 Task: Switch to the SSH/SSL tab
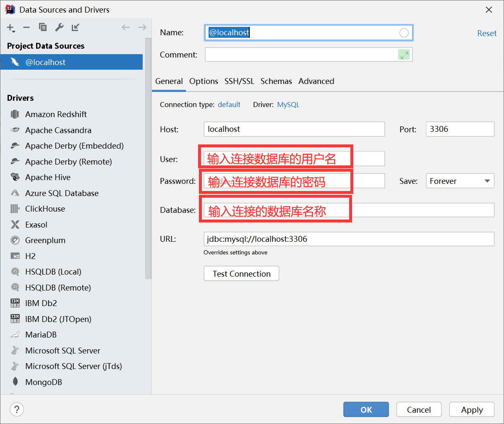(239, 81)
